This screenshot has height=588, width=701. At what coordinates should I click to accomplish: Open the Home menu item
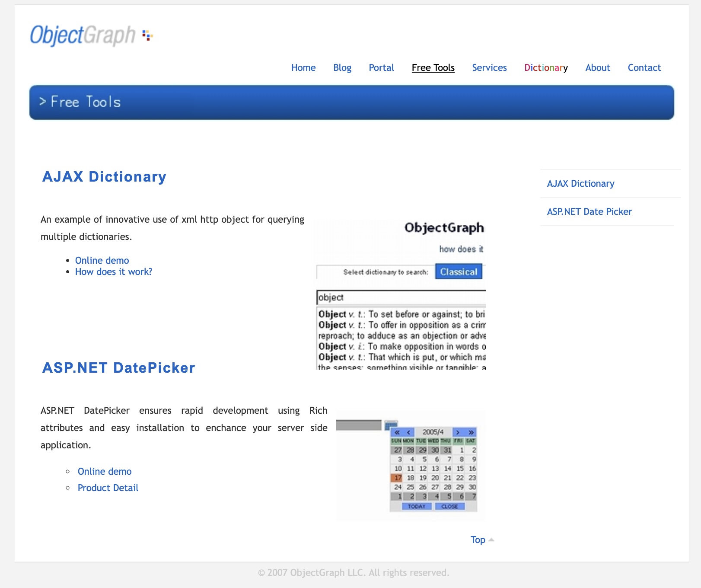(303, 67)
